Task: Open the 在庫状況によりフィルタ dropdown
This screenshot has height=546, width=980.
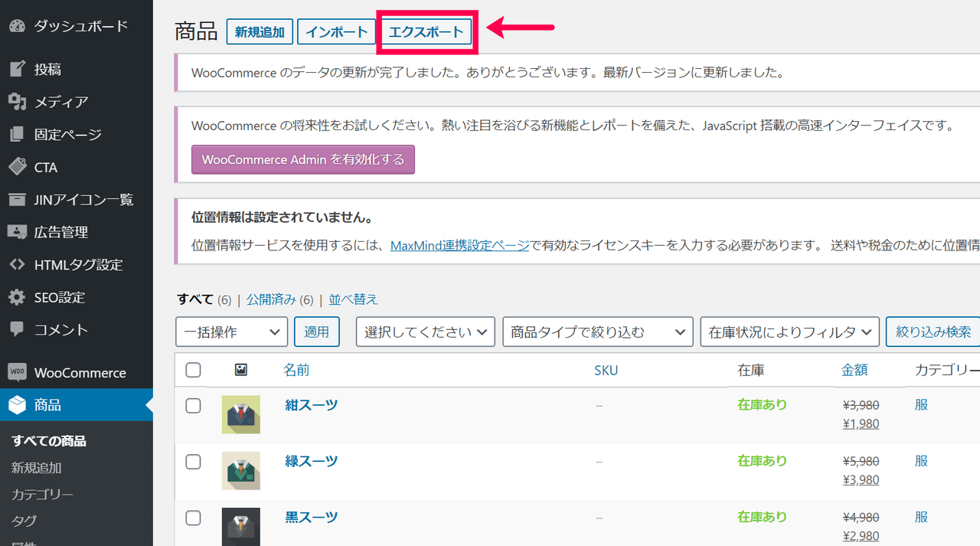Action: (x=789, y=332)
